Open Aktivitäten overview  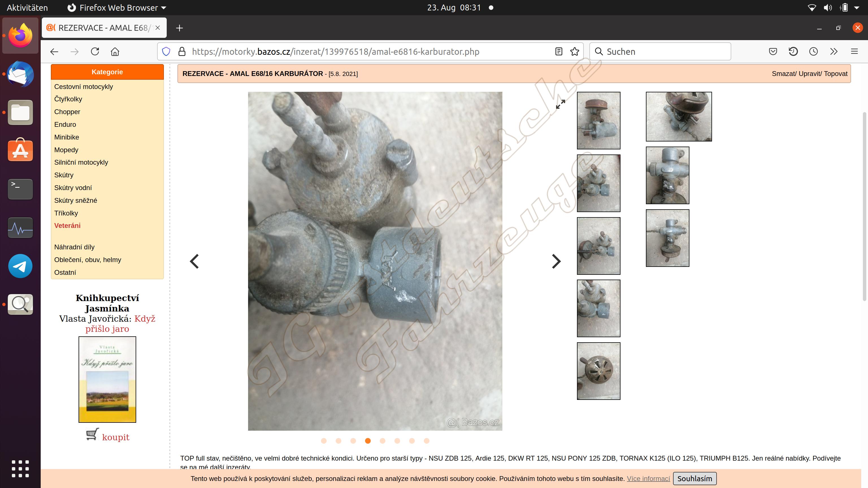tap(27, 7)
